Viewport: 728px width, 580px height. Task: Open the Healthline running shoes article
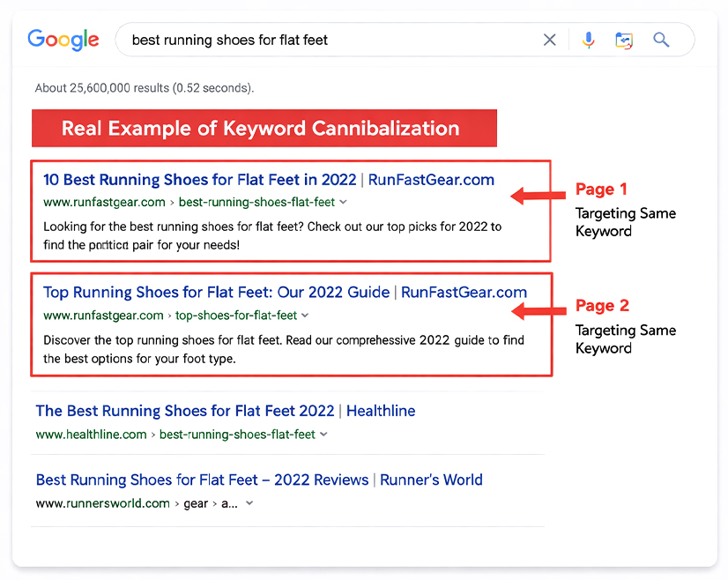point(225,411)
